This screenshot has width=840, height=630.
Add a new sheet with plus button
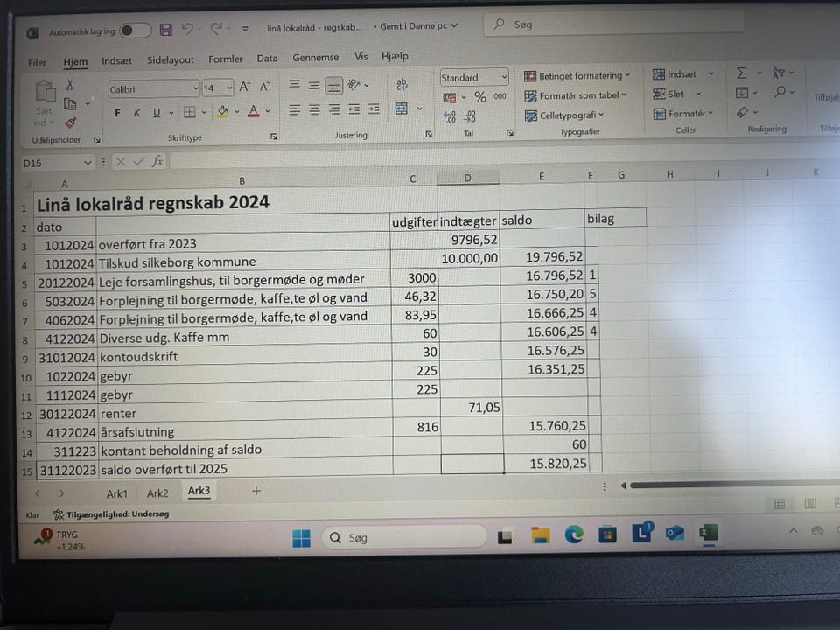pyautogui.click(x=256, y=491)
